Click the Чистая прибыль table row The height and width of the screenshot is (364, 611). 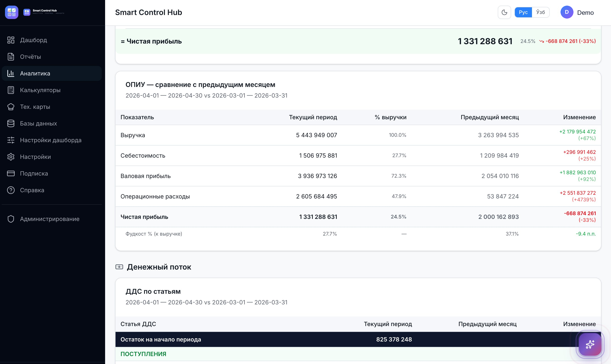click(358, 217)
